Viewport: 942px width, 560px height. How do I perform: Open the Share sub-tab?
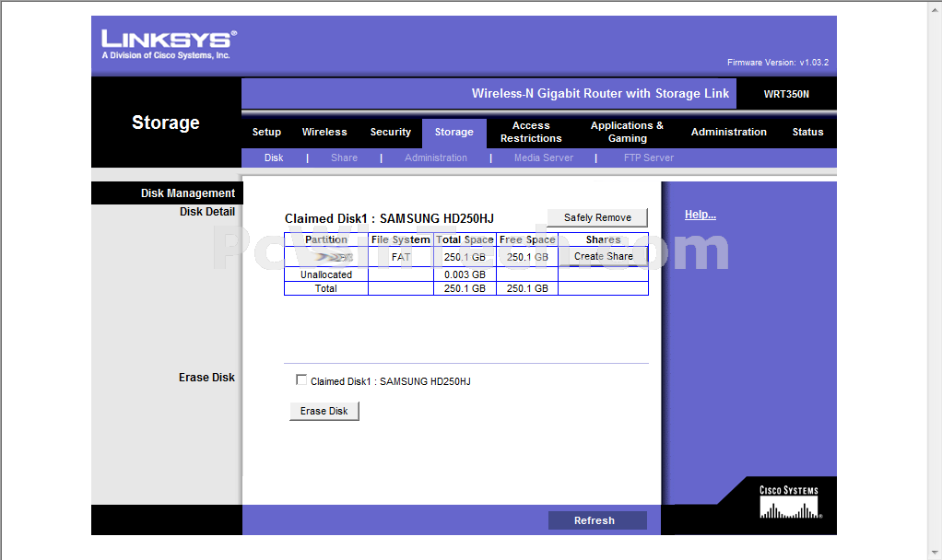coord(344,157)
